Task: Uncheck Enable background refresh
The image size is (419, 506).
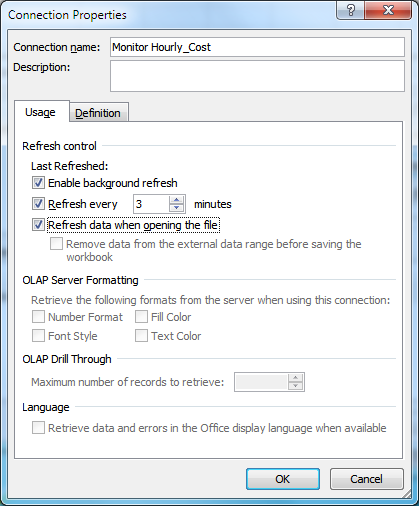Action: pos(38,183)
